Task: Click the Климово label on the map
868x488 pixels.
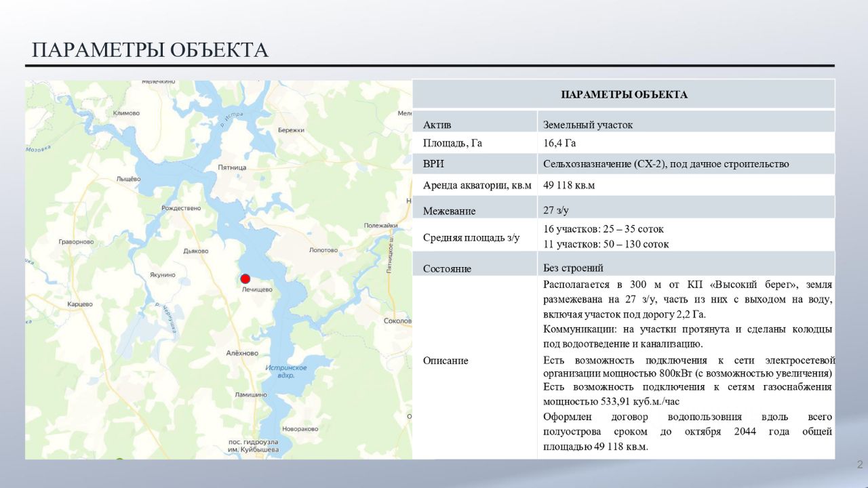Action: click(127, 113)
